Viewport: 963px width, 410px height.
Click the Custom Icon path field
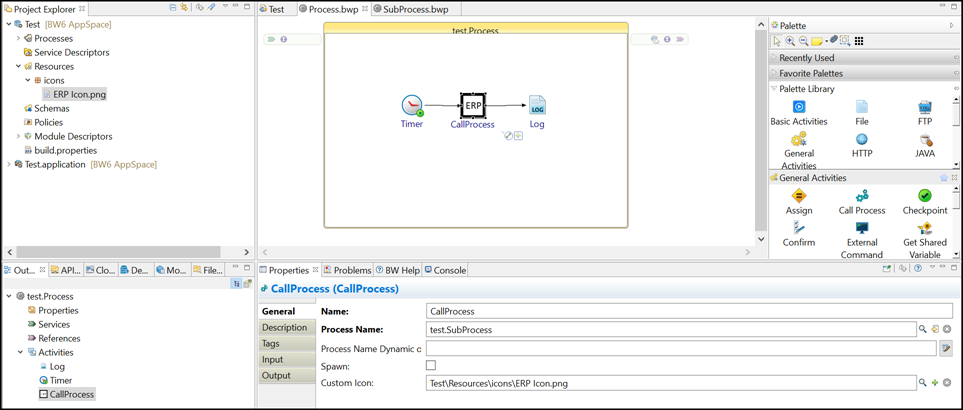click(670, 383)
